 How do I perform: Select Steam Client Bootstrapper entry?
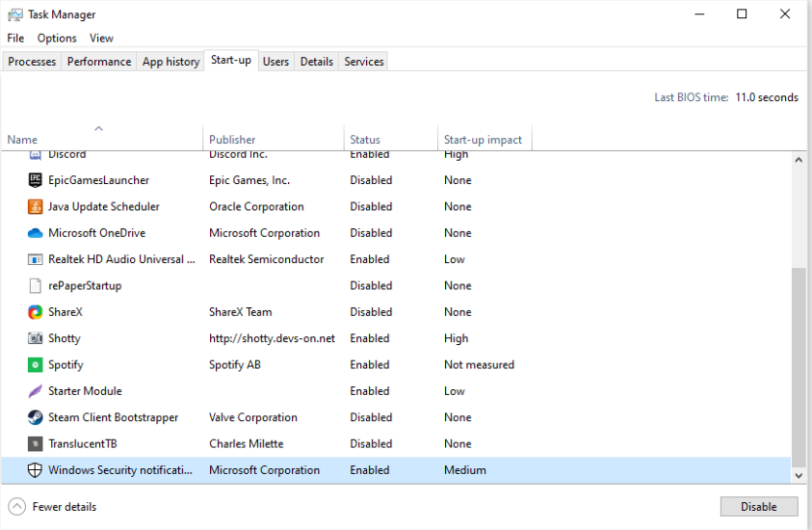pos(113,417)
